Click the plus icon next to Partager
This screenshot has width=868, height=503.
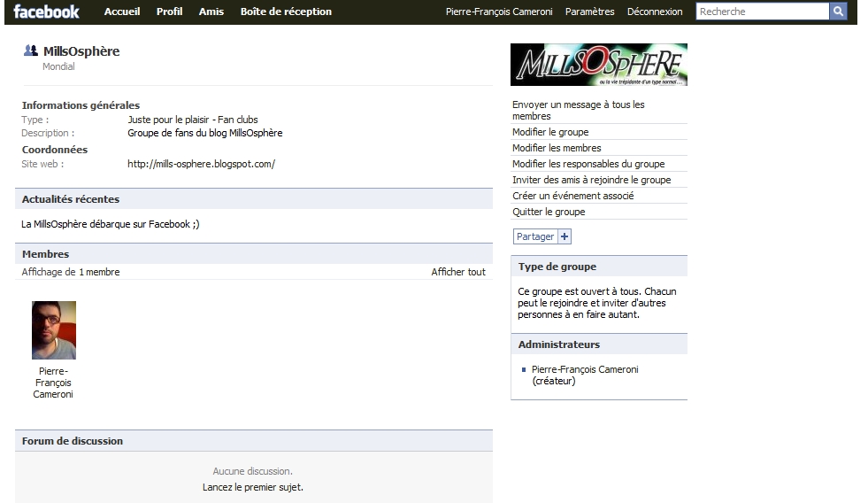[565, 236]
